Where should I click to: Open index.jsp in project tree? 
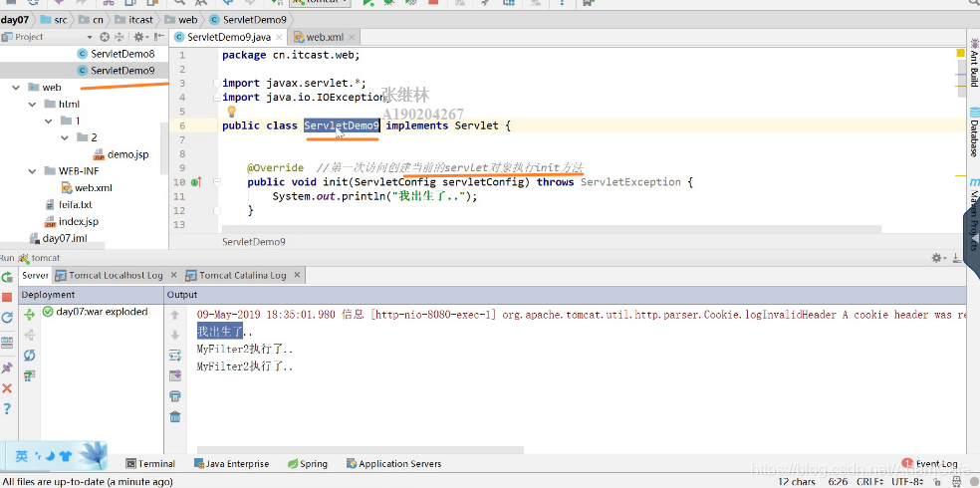[x=72, y=221]
